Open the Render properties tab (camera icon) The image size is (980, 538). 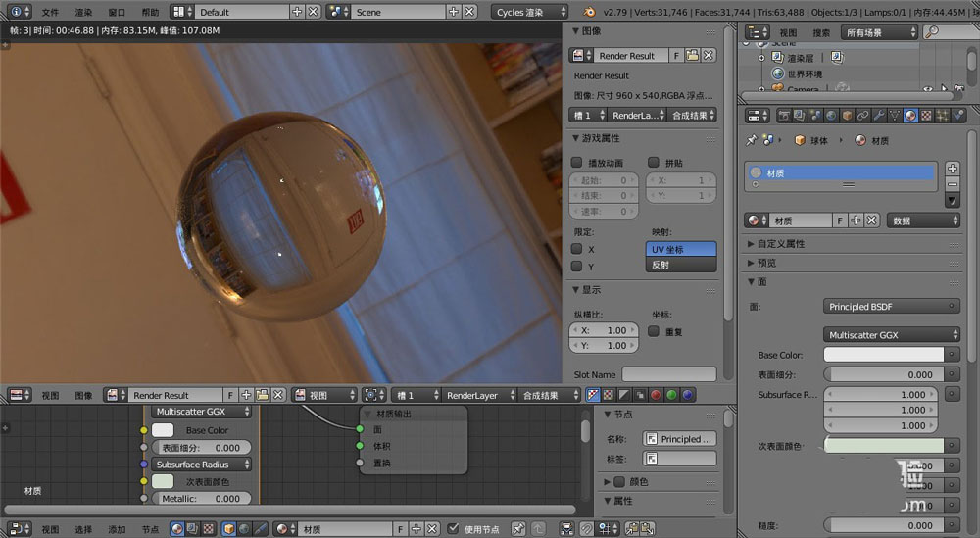[x=784, y=116]
